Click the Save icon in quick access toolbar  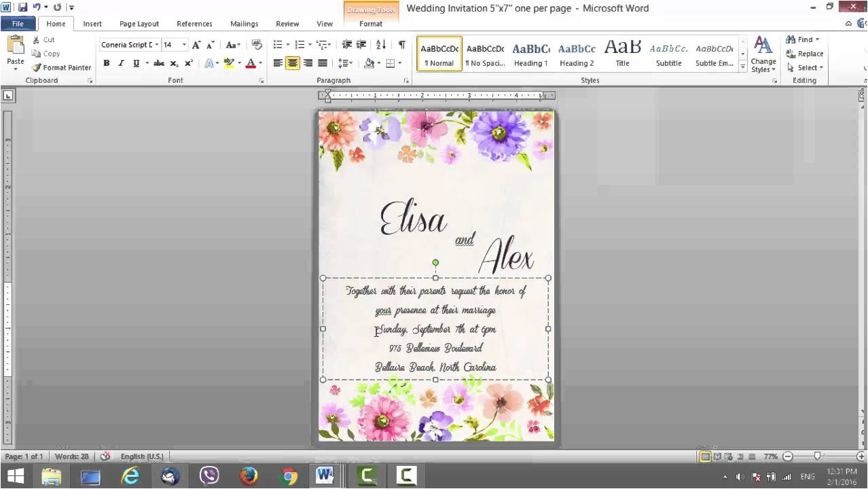(22, 7)
